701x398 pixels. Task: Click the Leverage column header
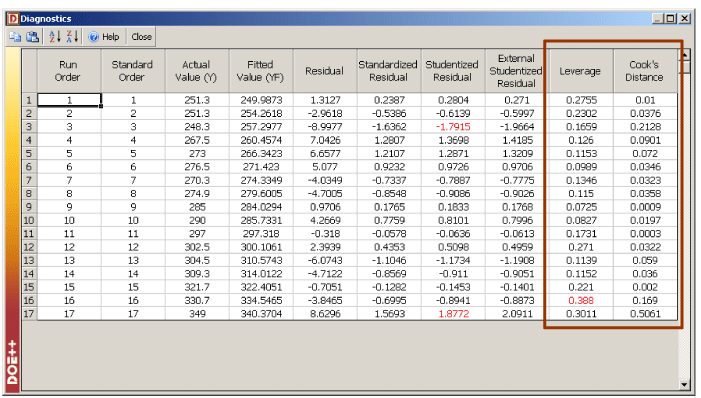pos(580,71)
